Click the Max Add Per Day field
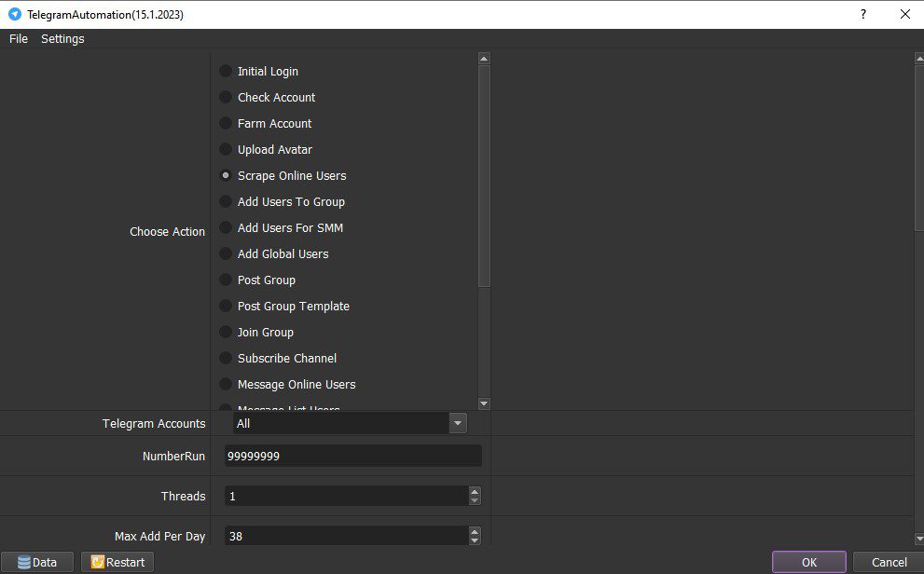Viewport: 924px width, 574px height. (347, 536)
